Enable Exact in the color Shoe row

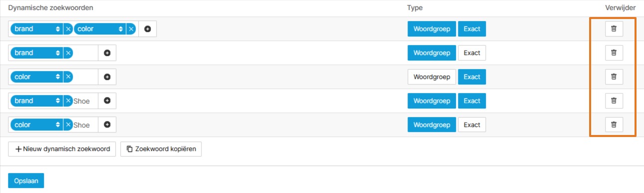tap(472, 125)
